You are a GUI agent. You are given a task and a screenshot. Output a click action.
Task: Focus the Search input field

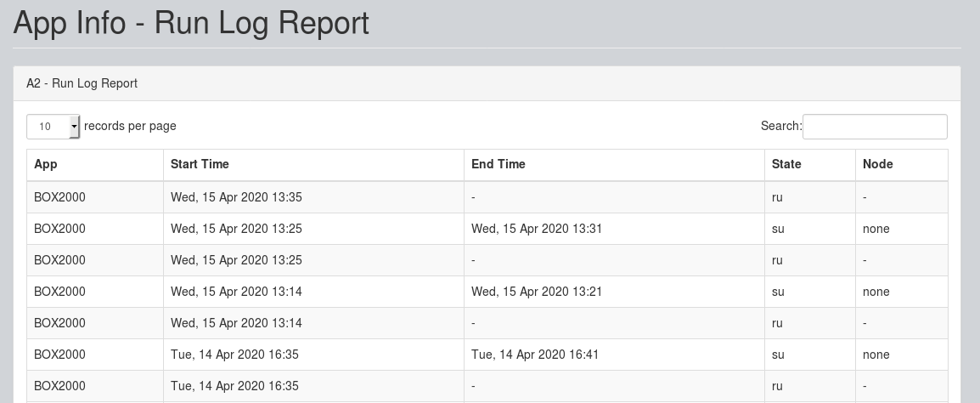(875, 127)
